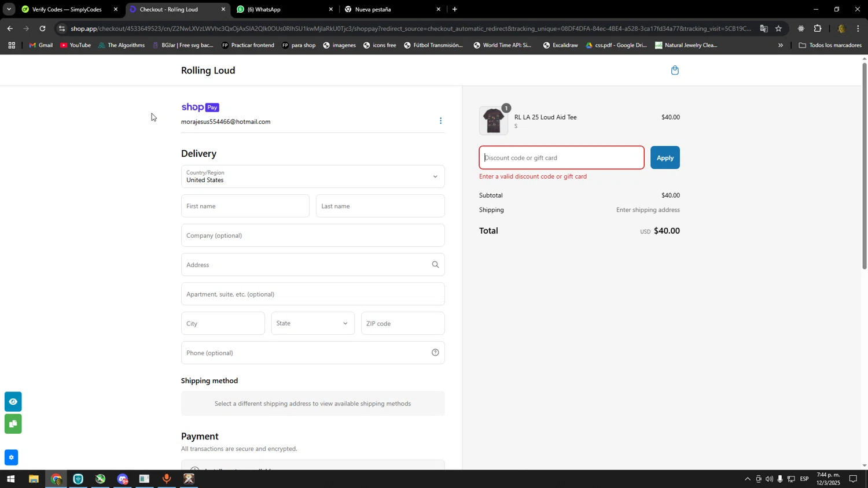Open the World Time API bookmark
Viewport: 868px width, 488px height.
tap(502, 45)
